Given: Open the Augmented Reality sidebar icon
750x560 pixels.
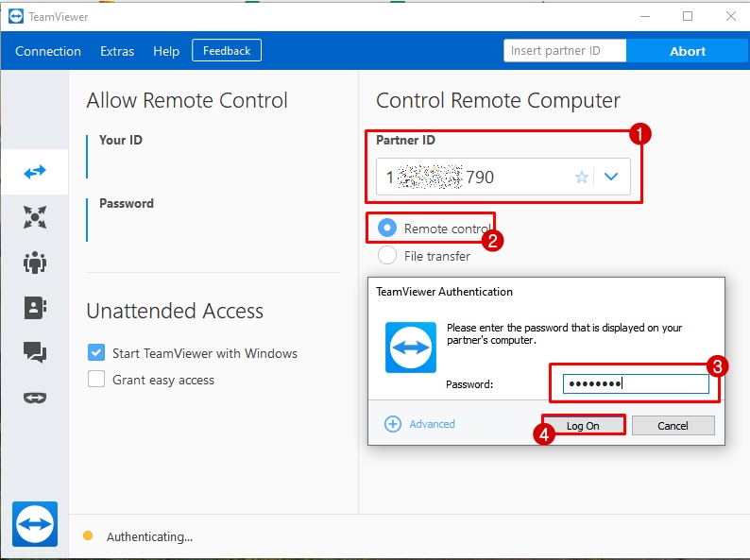Looking at the screenshot, I should [x=35, y=398].
